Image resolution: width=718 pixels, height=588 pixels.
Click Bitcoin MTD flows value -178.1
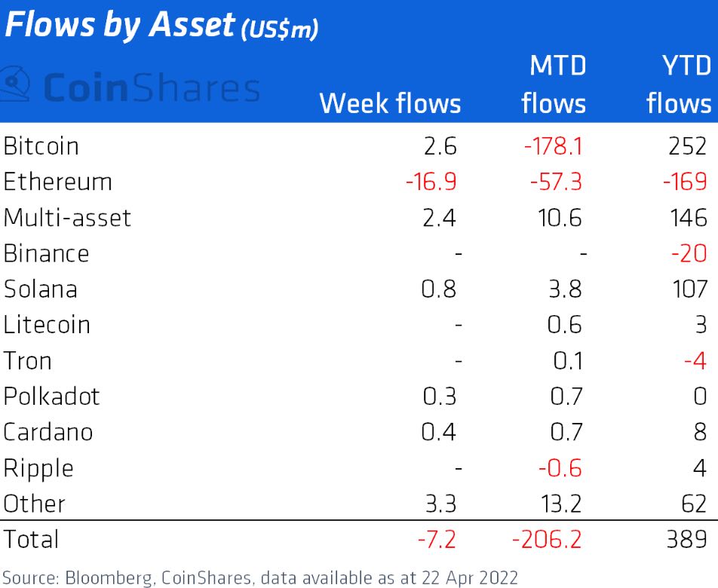[x=553, y=146]
